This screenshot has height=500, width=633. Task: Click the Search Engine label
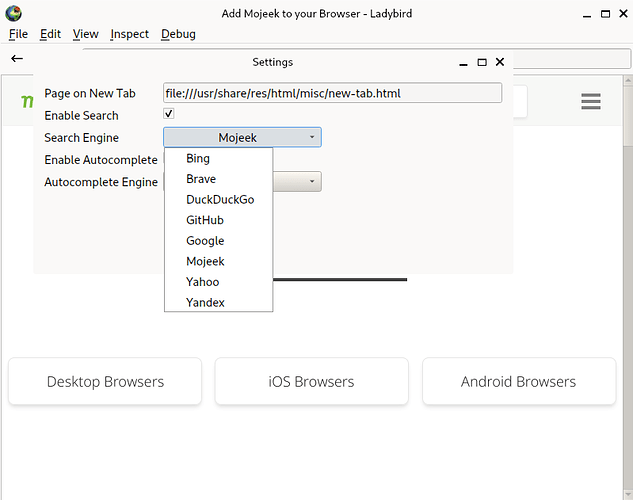(82, 138)
